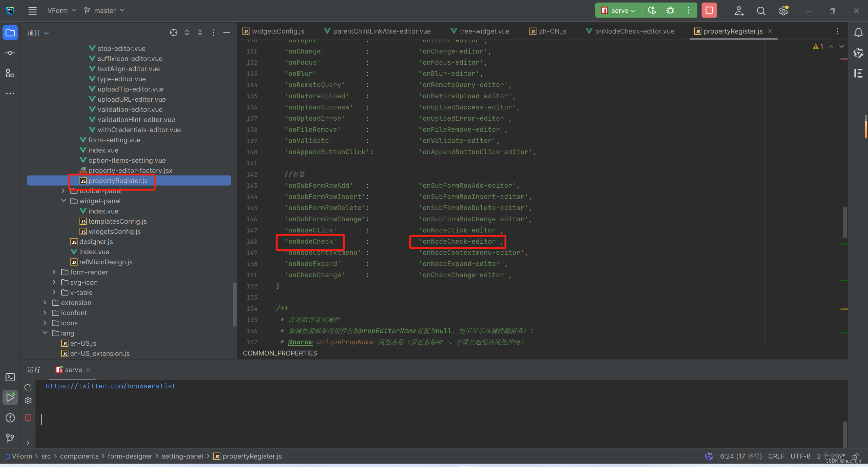Expand the form-render folder
868x467 pixels.
click(x=54, y=272)
